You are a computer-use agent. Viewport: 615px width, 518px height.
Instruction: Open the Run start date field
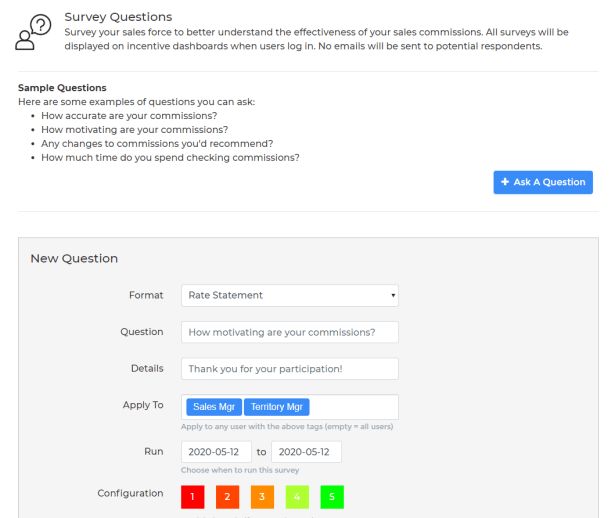tap(216, 452)
